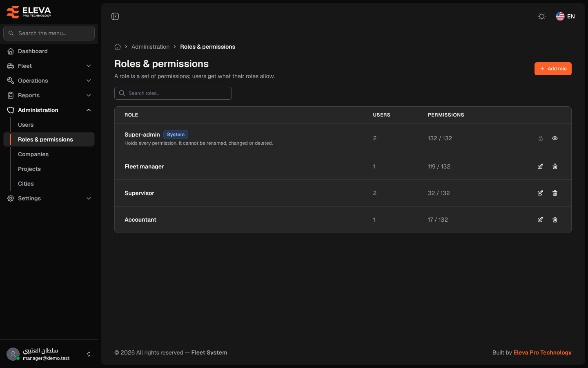Open the EN language selector
588x368 pixels.
click(566, 16)
